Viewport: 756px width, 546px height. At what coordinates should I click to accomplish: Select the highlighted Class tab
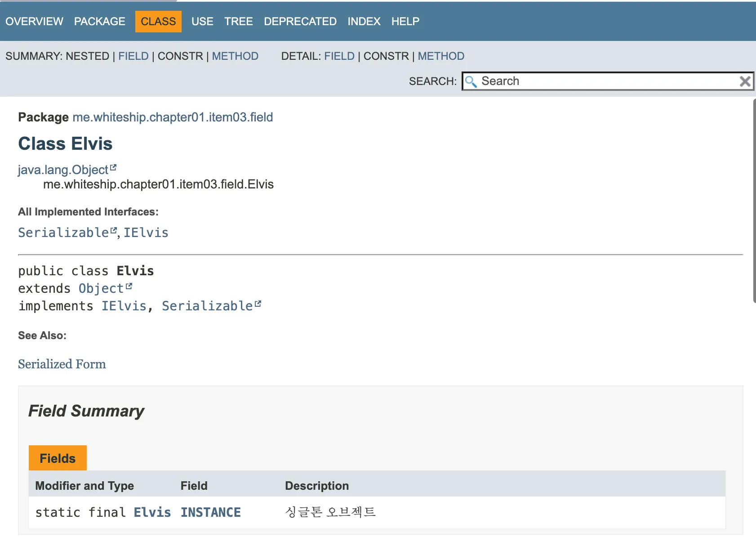158,22
